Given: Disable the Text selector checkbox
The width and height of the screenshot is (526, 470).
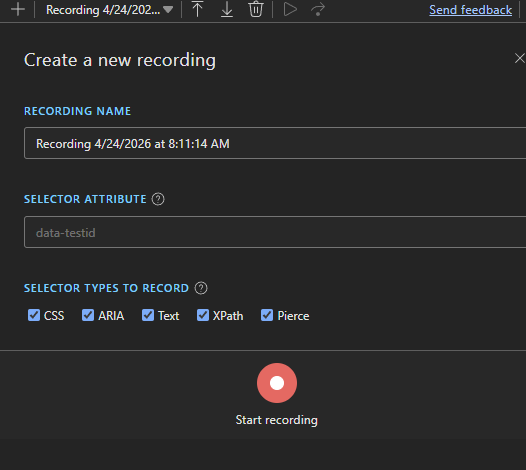Looking at the screenshot, I should [x=148, y=315].
